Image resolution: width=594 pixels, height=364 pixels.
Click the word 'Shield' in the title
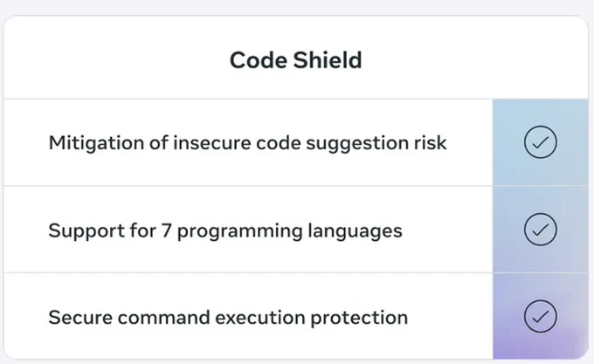tap(328, 60)
